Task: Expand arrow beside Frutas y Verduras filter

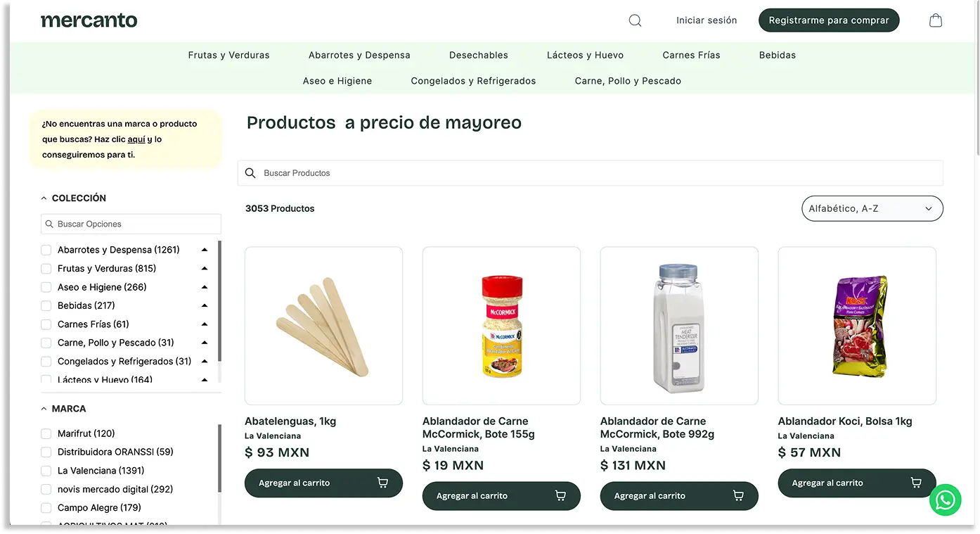Action: point(205,268)
